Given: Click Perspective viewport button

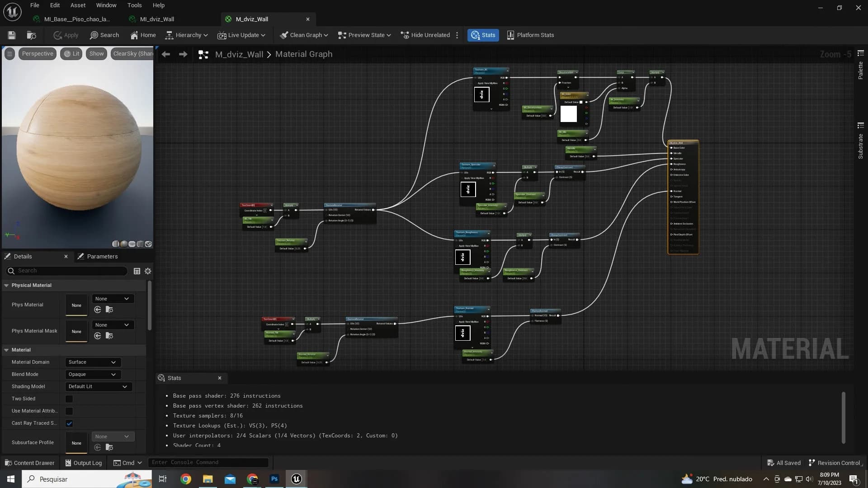Looking at the screenshot, I should pyautogui.click(x=38, y=54).
